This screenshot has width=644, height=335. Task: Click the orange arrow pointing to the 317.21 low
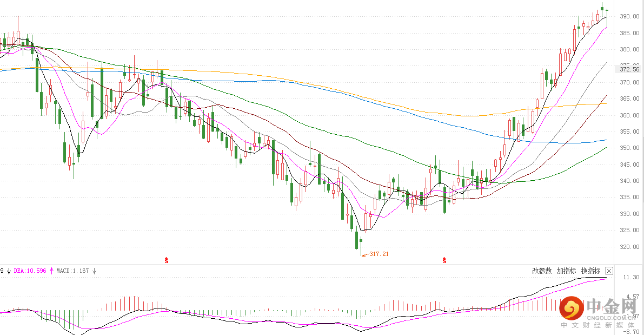(x=365, y=255)
